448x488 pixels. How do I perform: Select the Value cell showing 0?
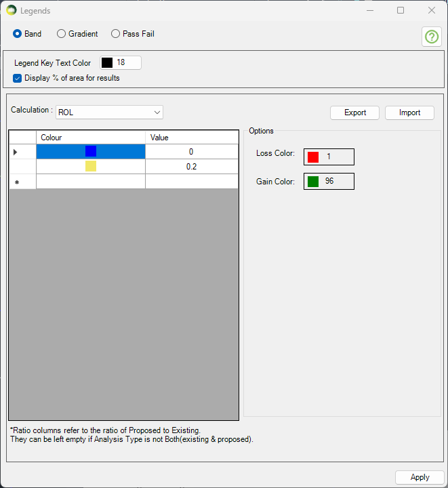192,152
